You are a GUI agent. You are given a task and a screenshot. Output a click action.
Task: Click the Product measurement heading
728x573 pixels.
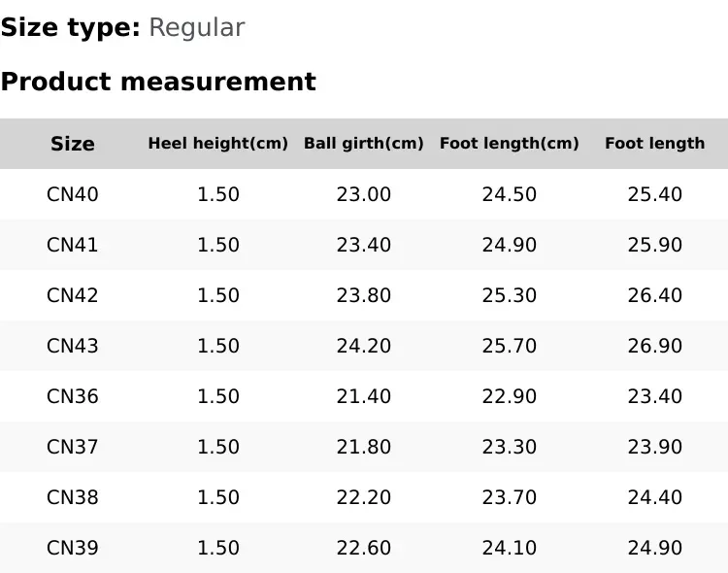point(158,82)
